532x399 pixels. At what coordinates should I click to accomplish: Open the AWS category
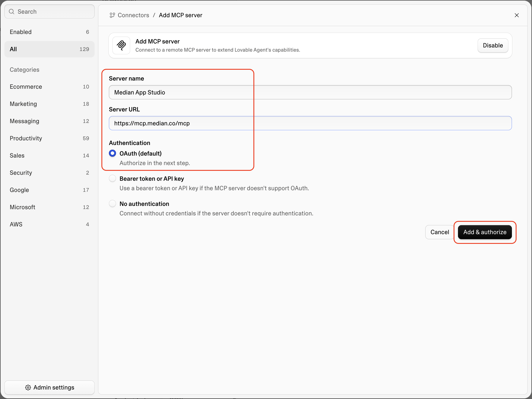coord(49,224)
